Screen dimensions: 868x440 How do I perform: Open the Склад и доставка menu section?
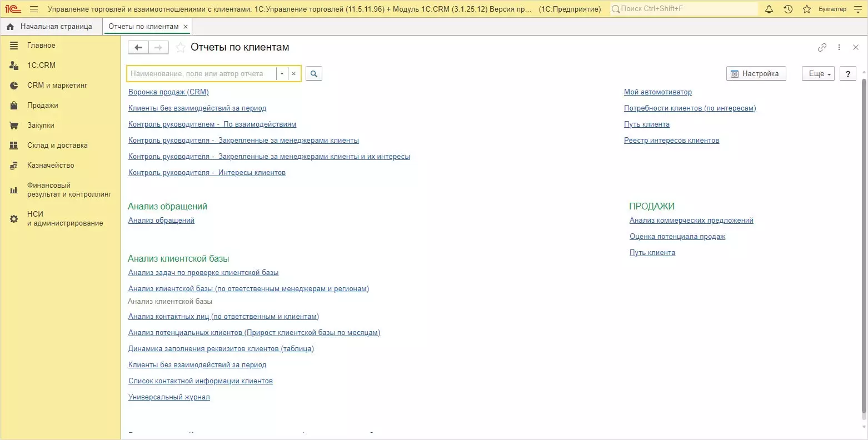coord(57,146)
